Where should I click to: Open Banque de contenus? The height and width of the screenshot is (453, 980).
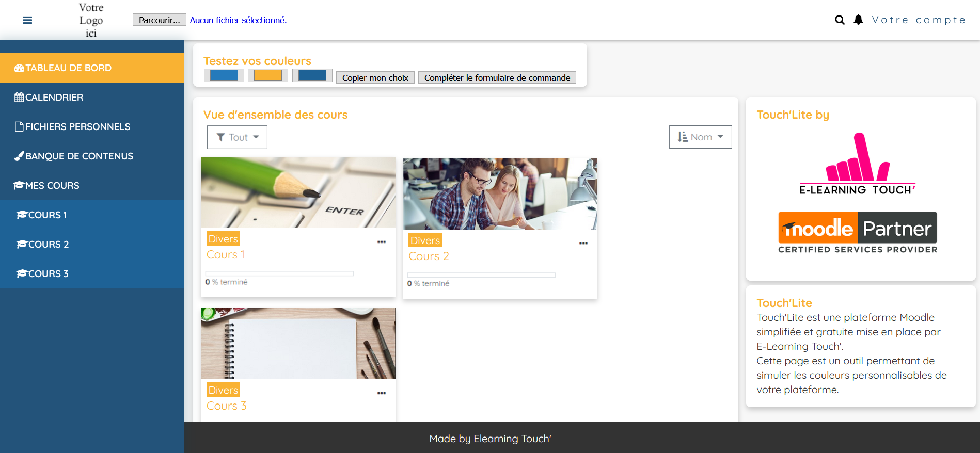92,156
